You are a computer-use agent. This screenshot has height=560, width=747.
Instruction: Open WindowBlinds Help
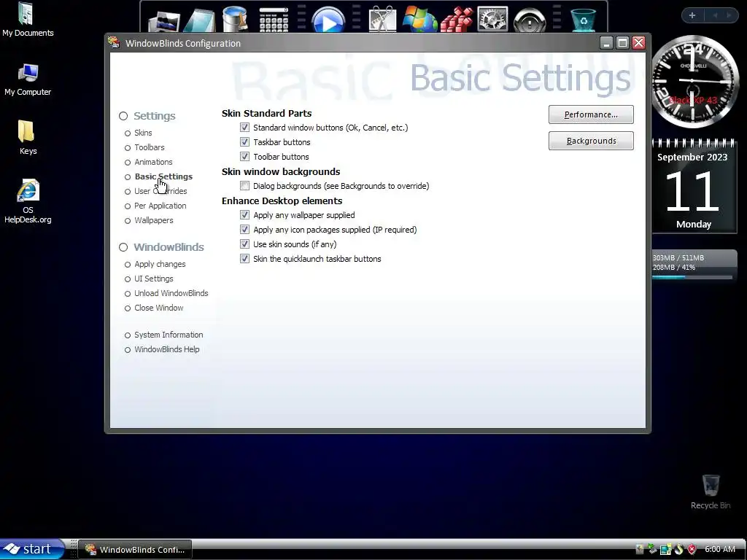click(167, 349)
